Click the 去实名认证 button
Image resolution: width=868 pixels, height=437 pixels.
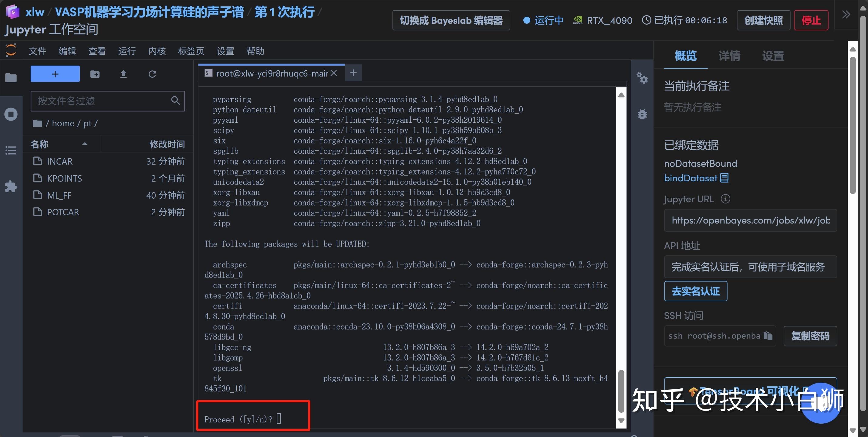click(x=695, y=291)
